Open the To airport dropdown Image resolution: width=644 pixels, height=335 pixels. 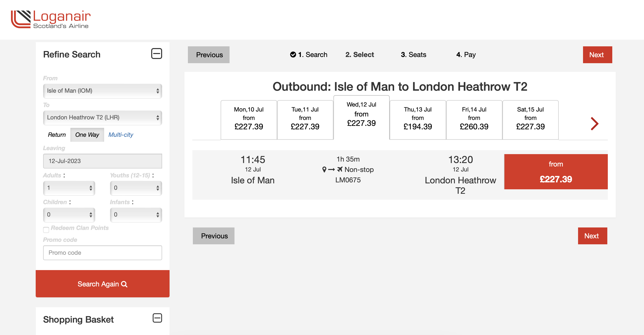tap(103, 117)
